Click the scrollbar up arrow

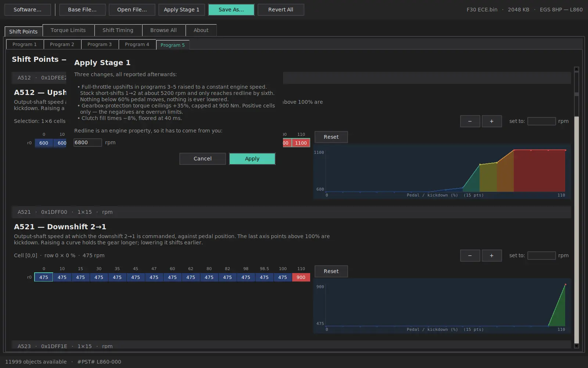[576, 69]
